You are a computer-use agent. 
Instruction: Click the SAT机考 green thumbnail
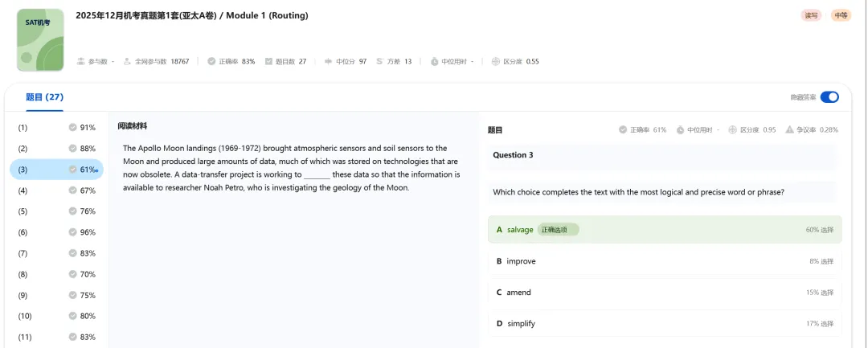tap(39, 39)
